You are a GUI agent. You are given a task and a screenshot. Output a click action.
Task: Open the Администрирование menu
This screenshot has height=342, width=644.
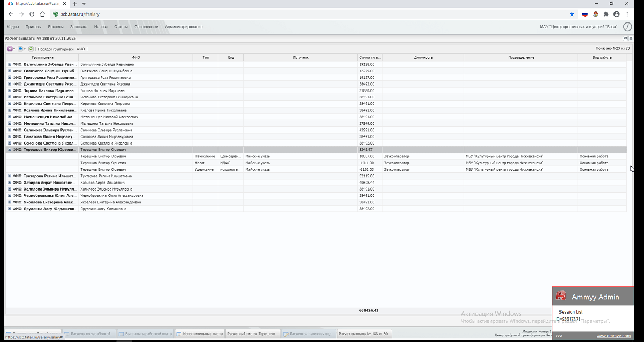coord(184,27)
